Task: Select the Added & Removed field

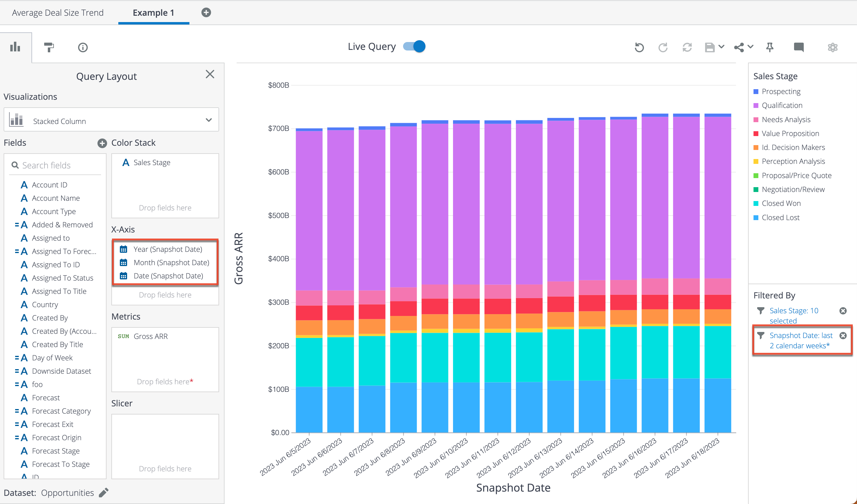Action: pos(62,225)
